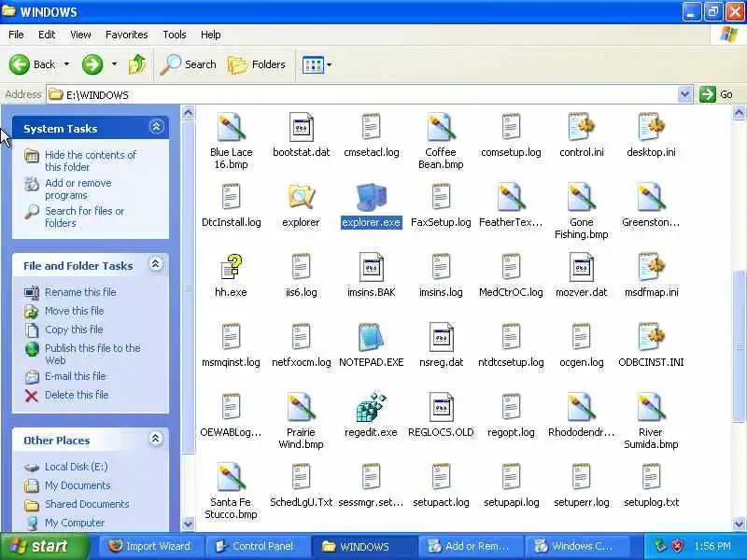Open the File menu
Screen dimensions: 747x560
coord(16,35)
